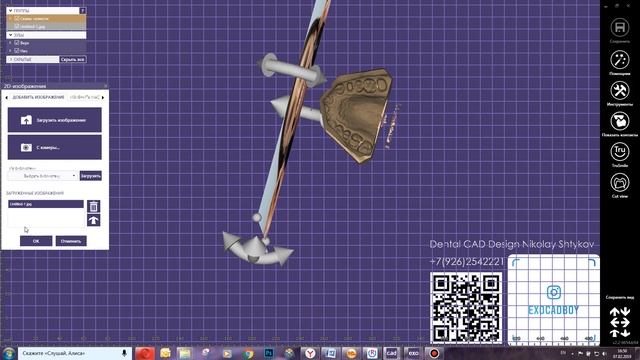Toggle the lower teeth checkbox
This screenshot has height=360, width=640.
17,51
